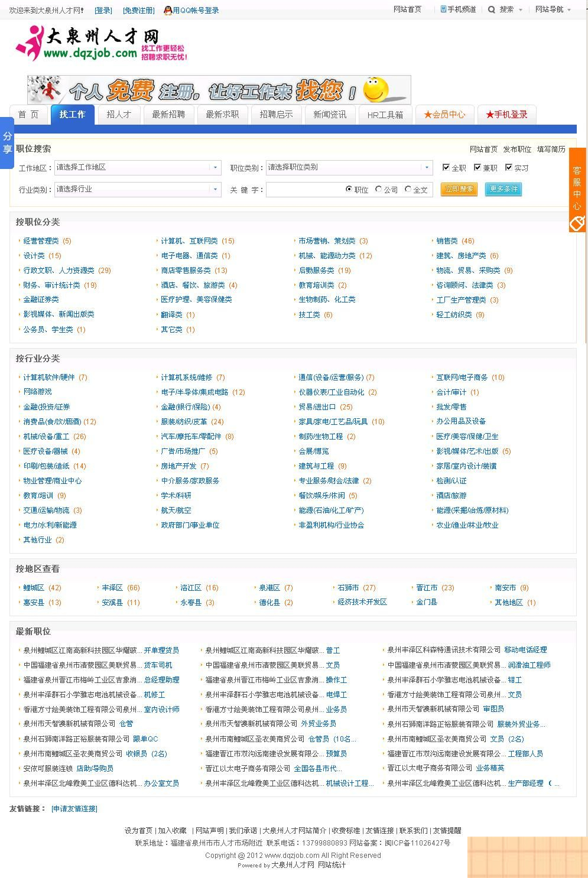
Task: Click the starred 手机登录 mobile login entry
Action: tap(506, 115)
